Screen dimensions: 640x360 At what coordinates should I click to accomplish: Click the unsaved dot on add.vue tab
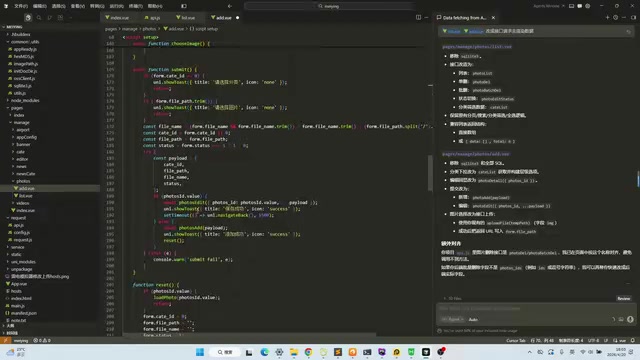tap(238, 18)
